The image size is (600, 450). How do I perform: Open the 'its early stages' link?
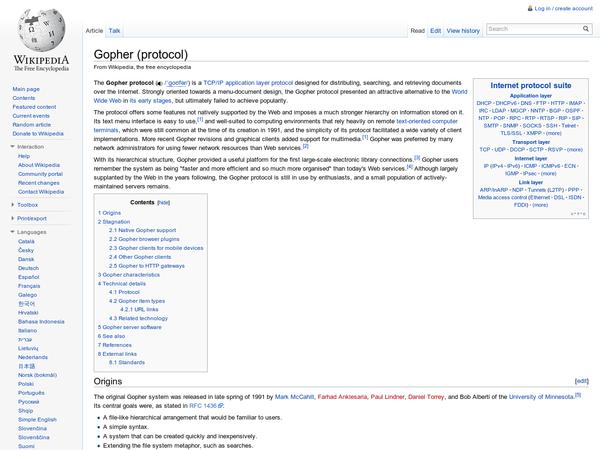click(150, 101)
